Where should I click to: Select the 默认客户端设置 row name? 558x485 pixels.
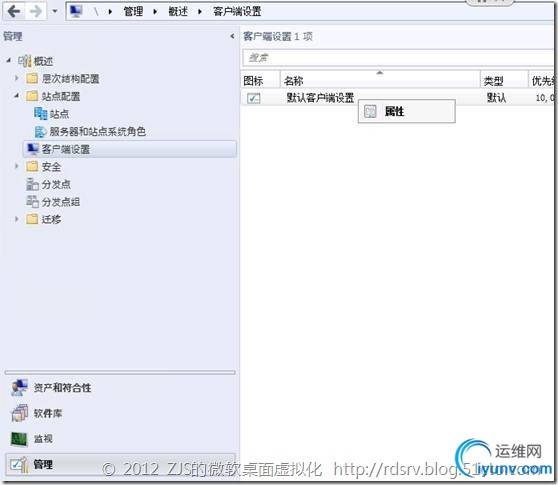tap(320, 97)
